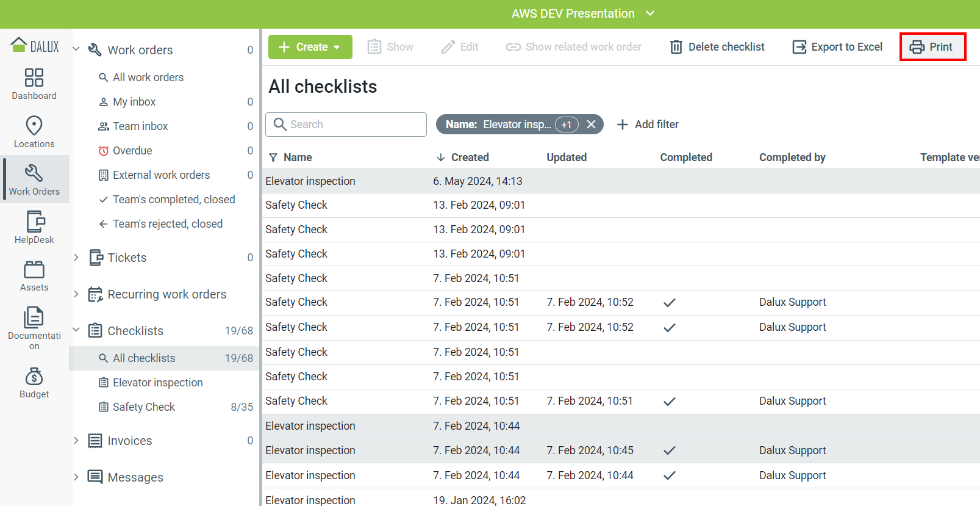
Task: Select Elevator inspection row updated 10:44
Action: click(621, 475)
